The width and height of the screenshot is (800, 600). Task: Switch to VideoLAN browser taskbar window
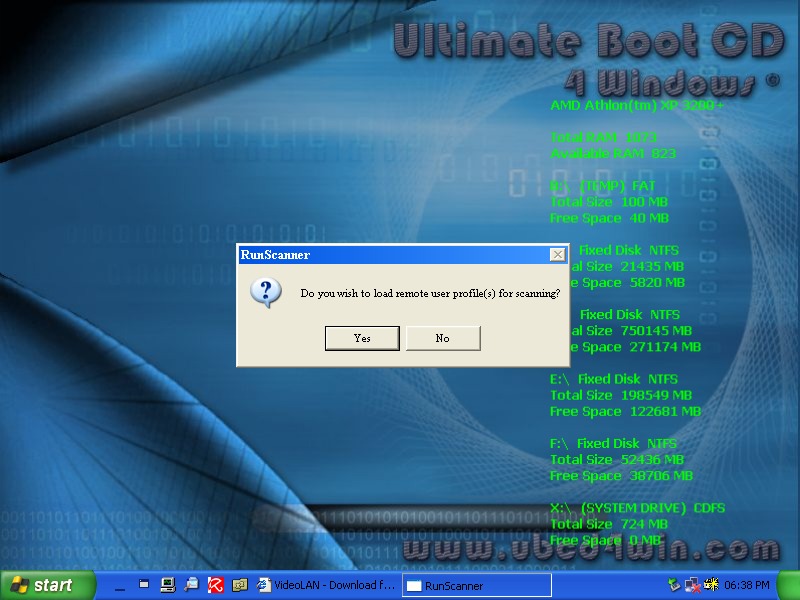coord(325,585)
